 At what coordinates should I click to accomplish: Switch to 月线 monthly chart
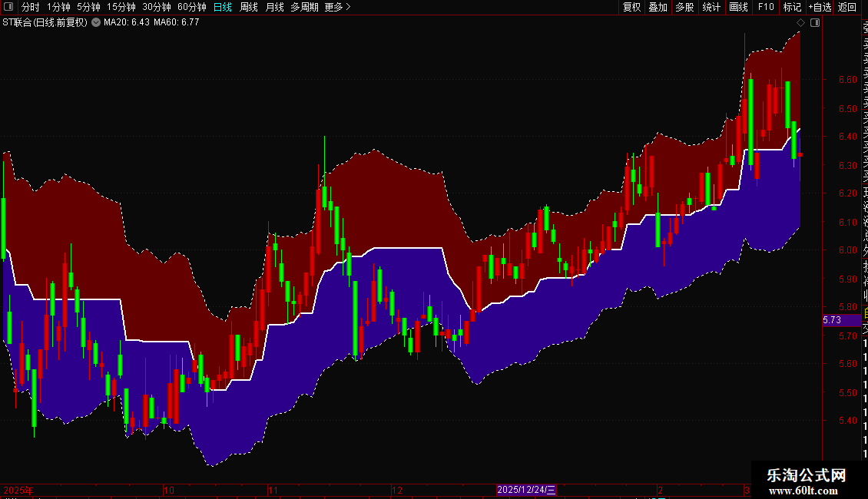point(274,7)
